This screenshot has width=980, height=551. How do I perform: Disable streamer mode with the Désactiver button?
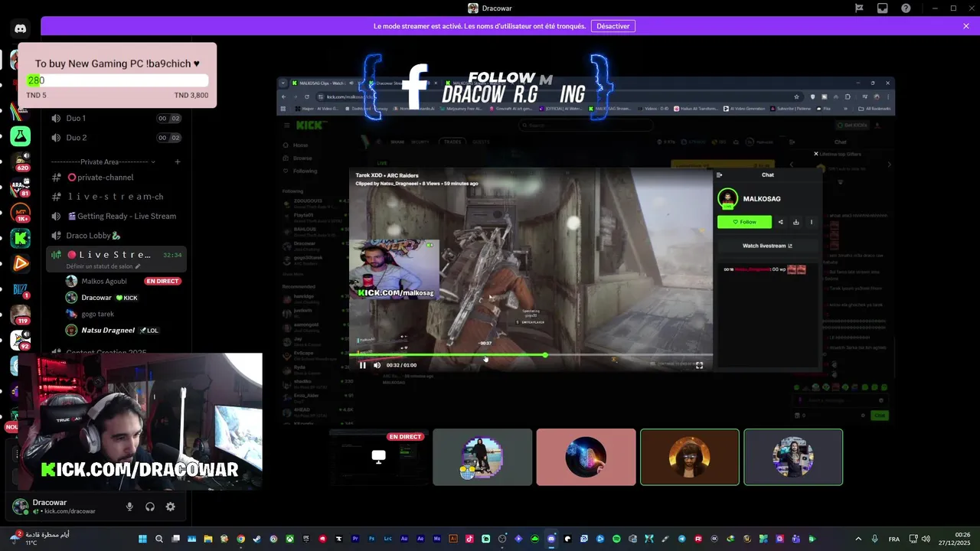pyautogui.click(x=613, y=26)
